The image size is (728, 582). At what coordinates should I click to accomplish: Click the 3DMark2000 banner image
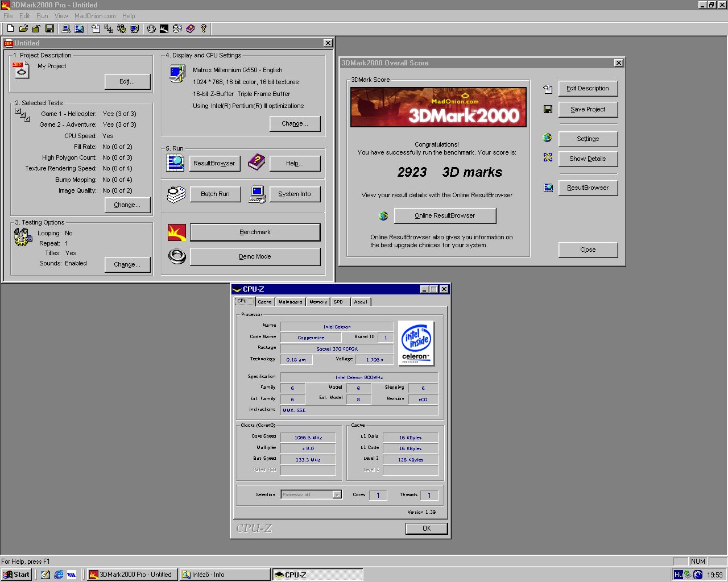click(x=439, y=107)
